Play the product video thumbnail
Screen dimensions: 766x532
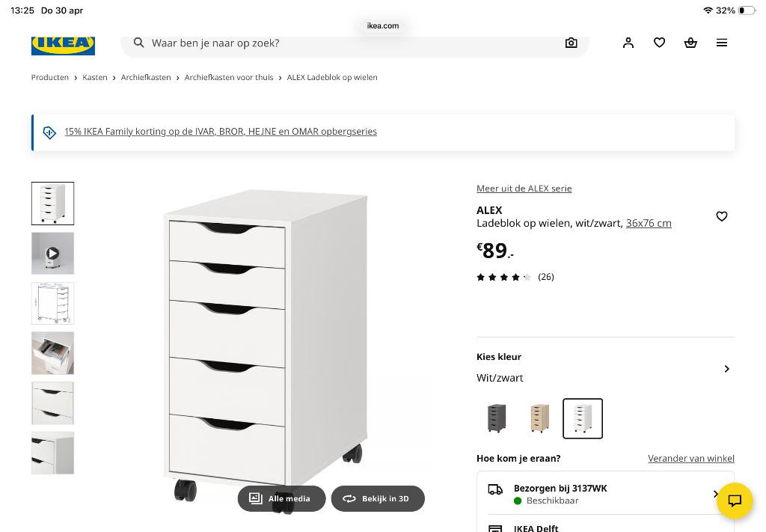click(52, 253)
